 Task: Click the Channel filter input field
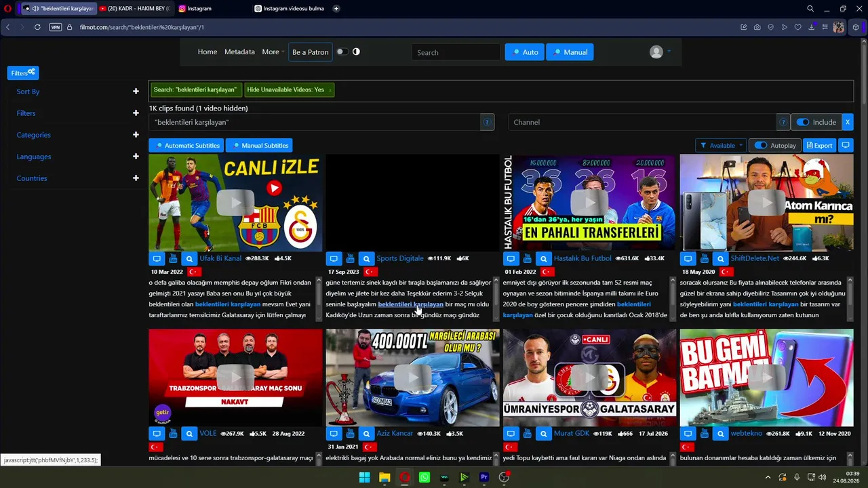[642, 122]
